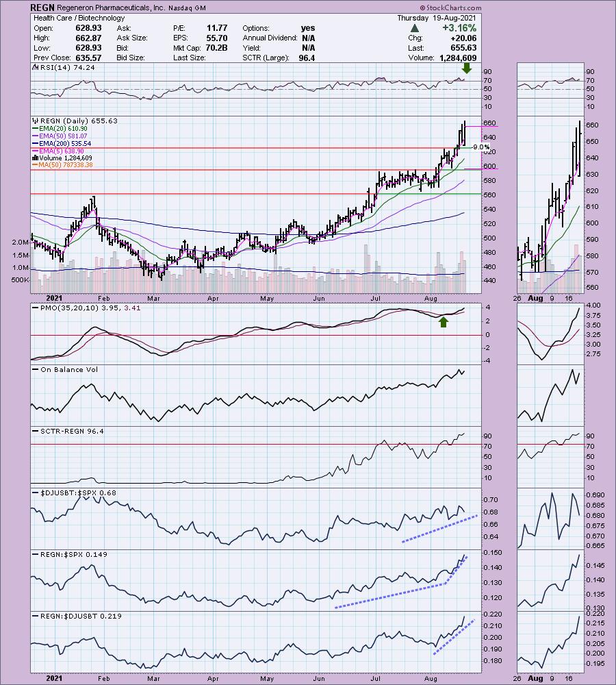
Task: Click the up-triangle change icon
Action: [415, 28]
